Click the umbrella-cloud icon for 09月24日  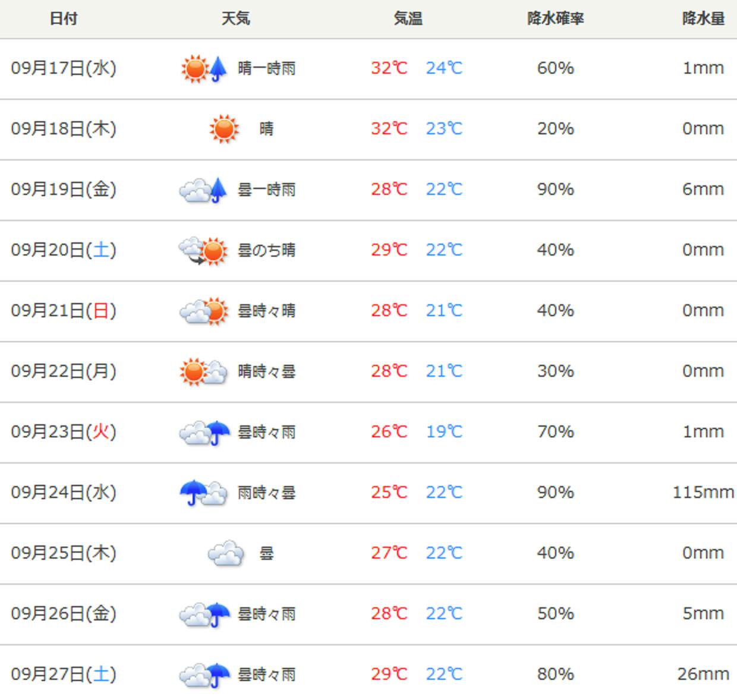coord(204,493)
